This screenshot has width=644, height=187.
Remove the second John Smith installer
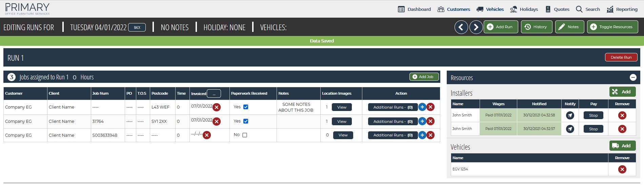(x=622, y=129)
